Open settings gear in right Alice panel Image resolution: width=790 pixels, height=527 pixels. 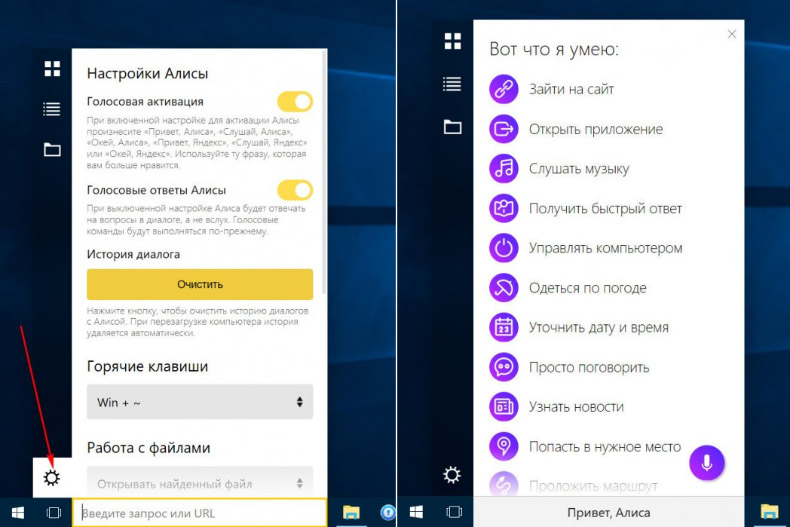(x=452, y=475)
